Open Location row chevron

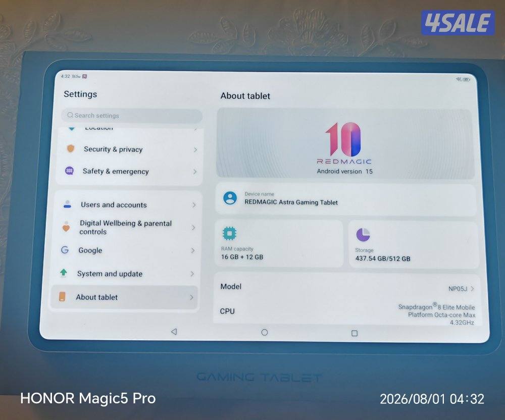[x=195, y=129]
